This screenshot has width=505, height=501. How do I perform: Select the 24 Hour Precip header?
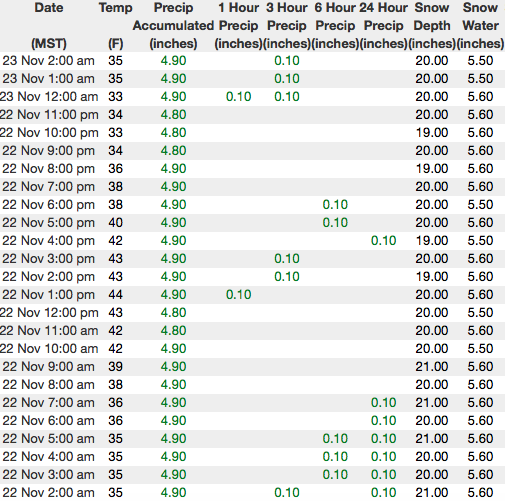383,26
